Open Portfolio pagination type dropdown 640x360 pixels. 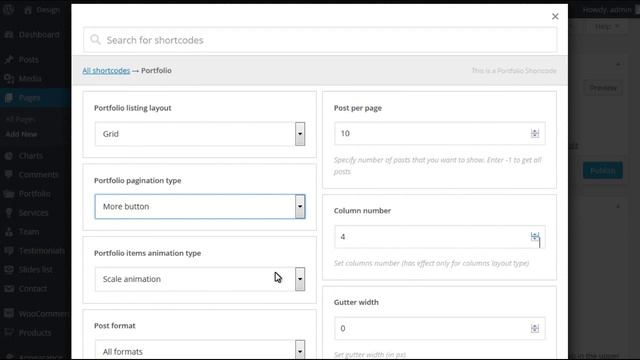200,207
